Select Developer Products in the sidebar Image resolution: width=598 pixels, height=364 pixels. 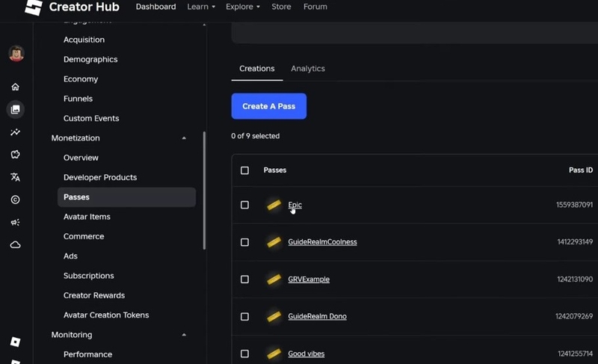click(100, 178)
